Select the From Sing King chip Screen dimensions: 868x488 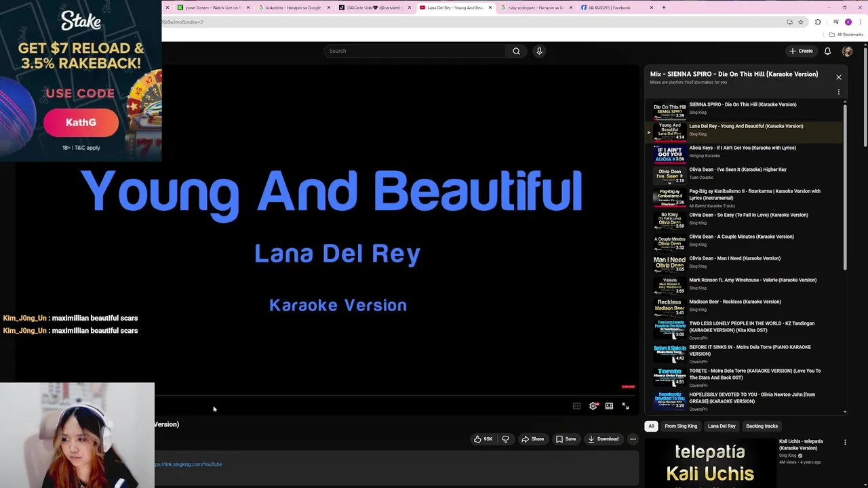[681, 426]
